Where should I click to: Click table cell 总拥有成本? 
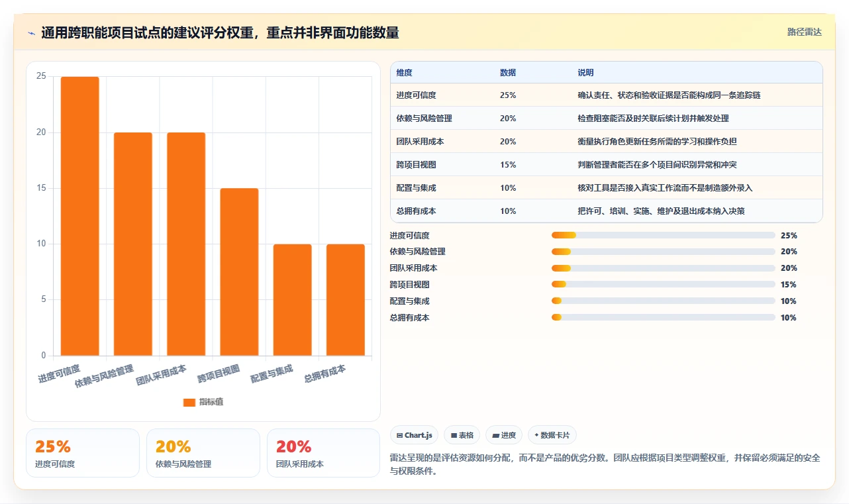[x=416, y=211]
